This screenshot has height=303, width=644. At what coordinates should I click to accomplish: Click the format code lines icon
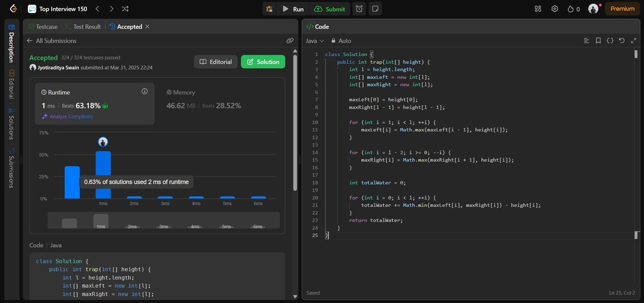587,41
